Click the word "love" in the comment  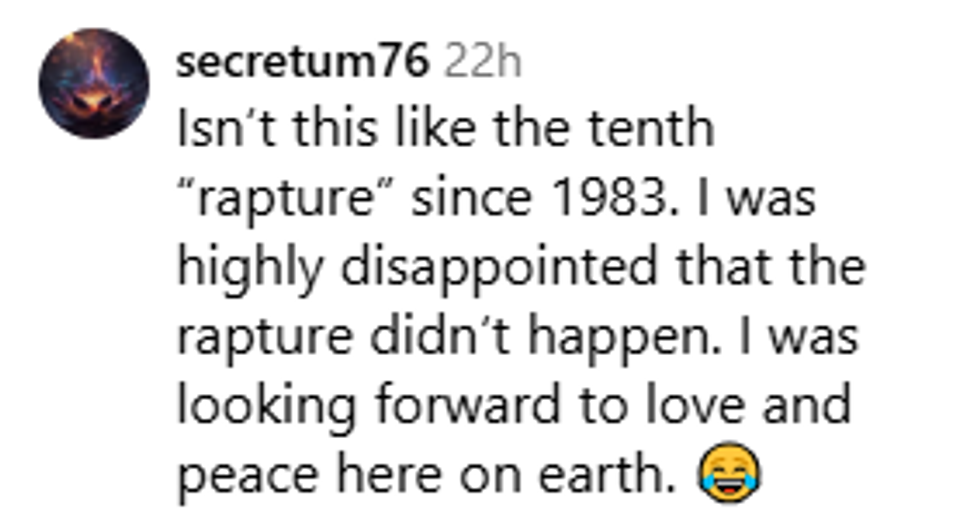pos(667,407)
